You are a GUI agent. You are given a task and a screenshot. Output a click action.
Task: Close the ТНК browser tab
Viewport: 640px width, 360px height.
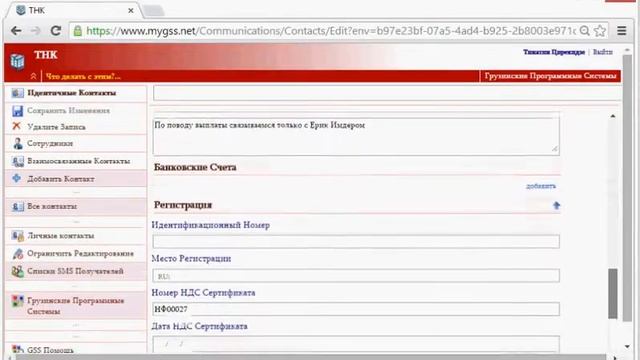point(131,11)
